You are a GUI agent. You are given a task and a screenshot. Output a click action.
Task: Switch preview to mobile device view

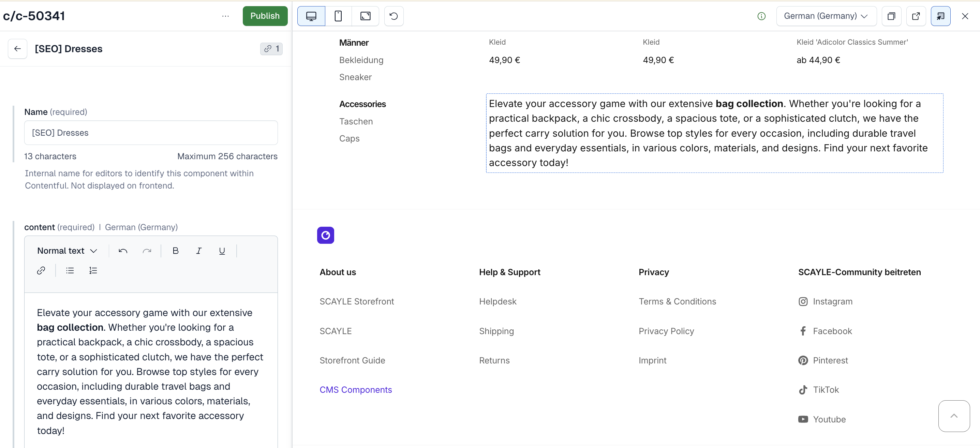338,16
